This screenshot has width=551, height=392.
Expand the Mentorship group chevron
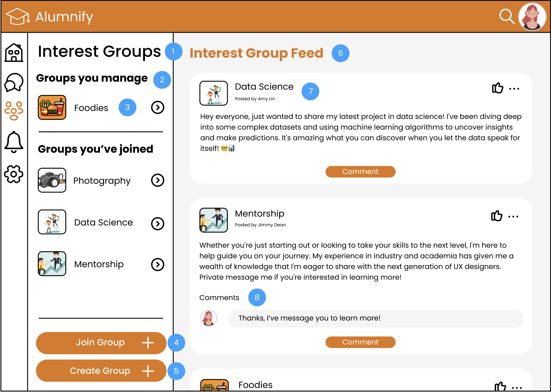157,265
